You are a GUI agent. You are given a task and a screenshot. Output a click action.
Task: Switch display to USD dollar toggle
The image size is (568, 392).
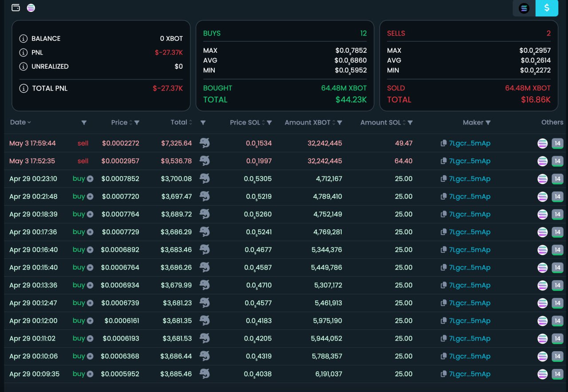[x=547, y=8]
